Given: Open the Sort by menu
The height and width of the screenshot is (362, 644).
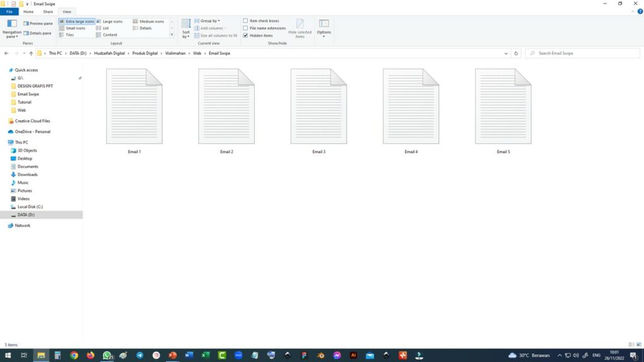Looking at the screenshot, I should click(186, 28).
